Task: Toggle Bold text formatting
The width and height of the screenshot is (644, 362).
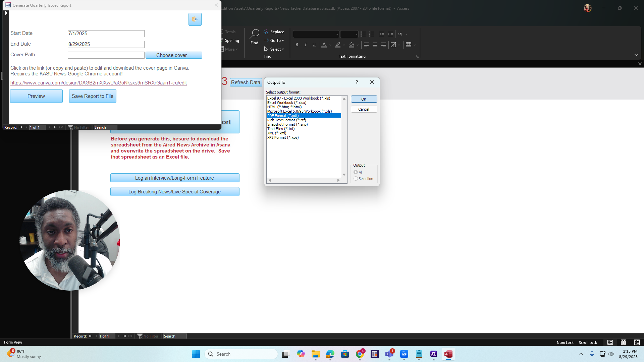Action: (297, 45)
